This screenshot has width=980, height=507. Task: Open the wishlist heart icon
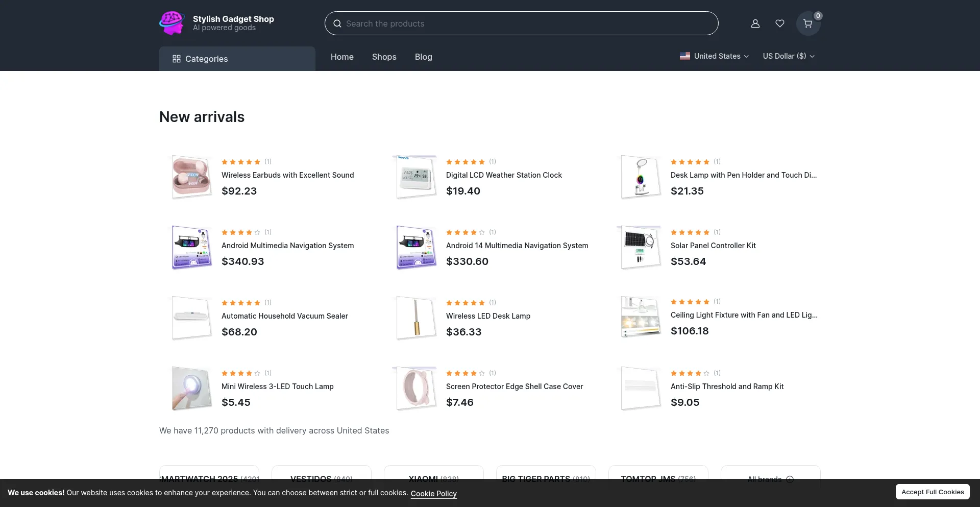780,23
